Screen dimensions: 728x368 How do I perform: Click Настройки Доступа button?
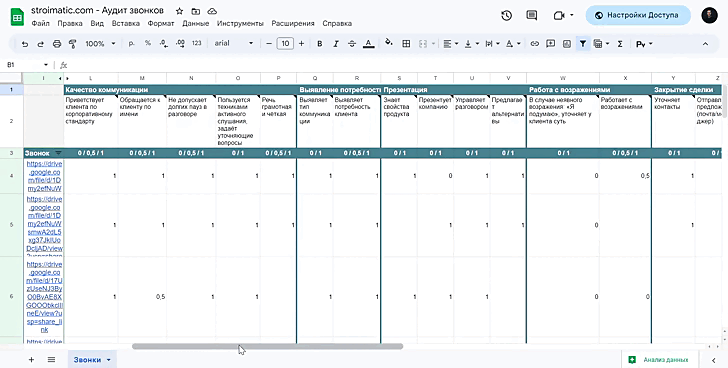[638, 15]
